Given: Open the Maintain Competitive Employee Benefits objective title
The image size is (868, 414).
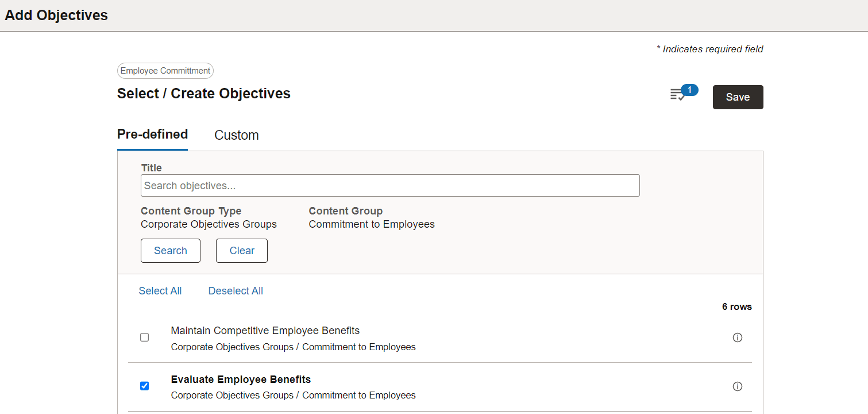Looking at the screenshot, I should (265, 330).
